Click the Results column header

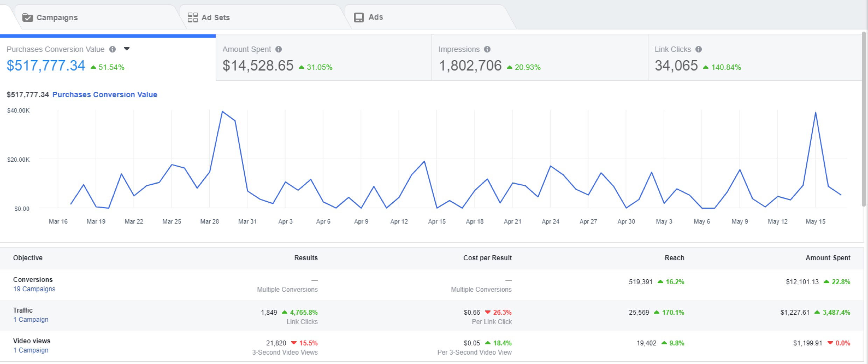[306, 258]
